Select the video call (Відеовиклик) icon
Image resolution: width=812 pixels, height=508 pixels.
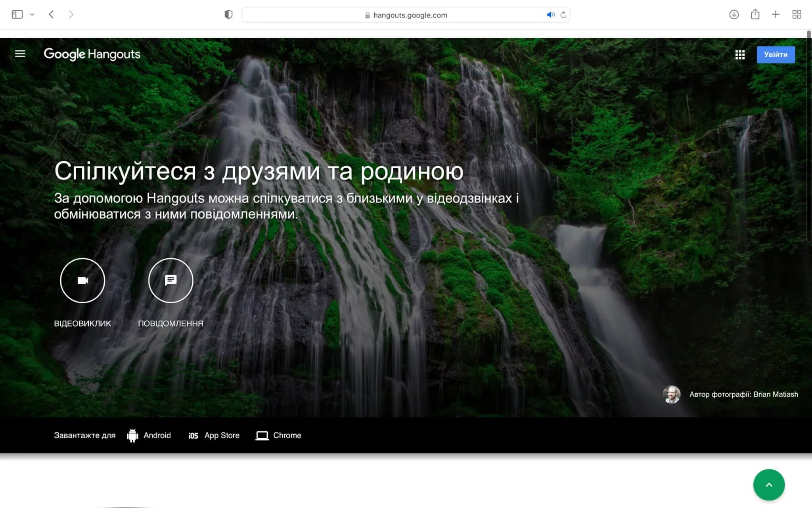(x=82, y=280)
